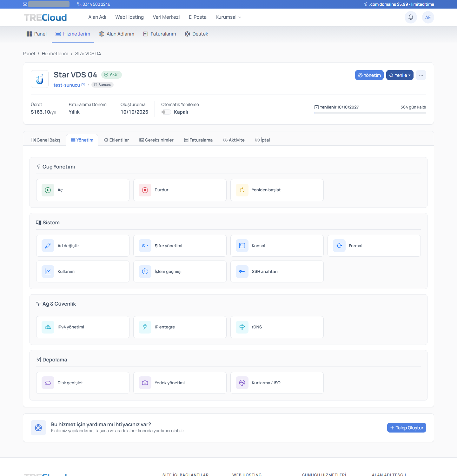
Task: Open Alan Adlarım navigation item
Action: pyautogui.click(x=116, y=34)
